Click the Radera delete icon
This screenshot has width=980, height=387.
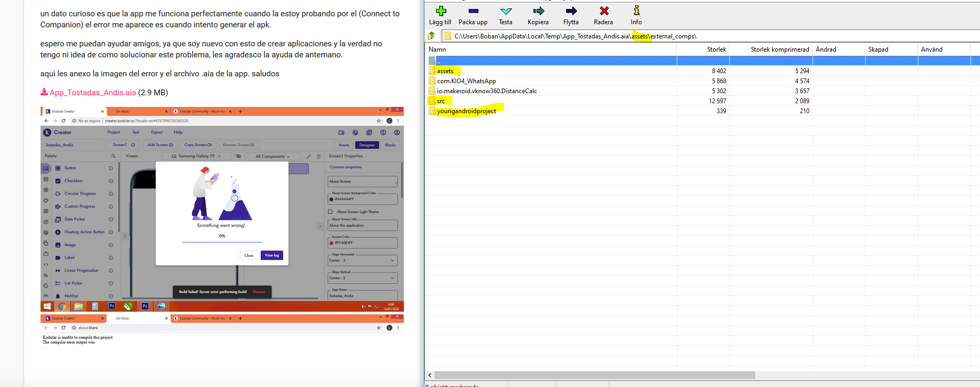point(604,11)
